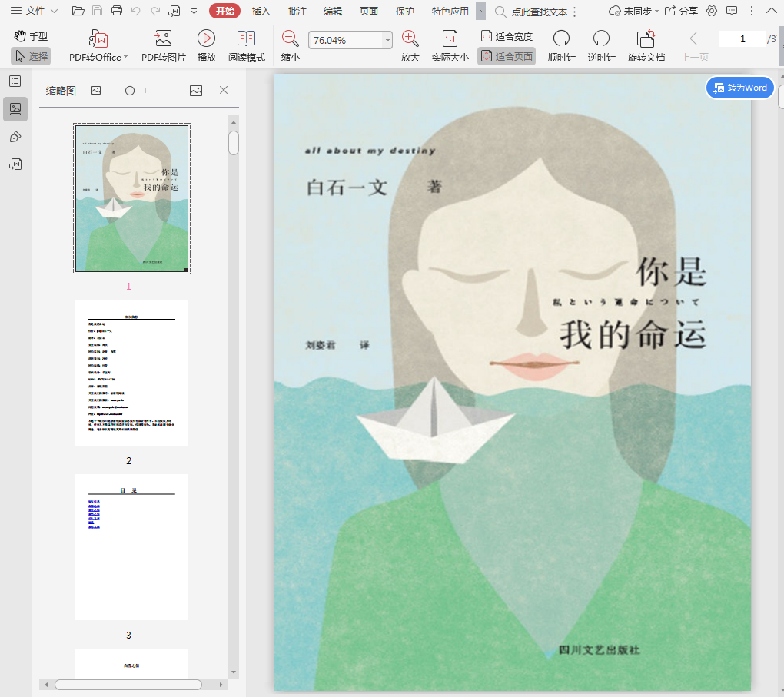Viewport: 784px width, 697px height.
Task: Expand the quick access toolbar dropdown
Action: coord(194,11)
